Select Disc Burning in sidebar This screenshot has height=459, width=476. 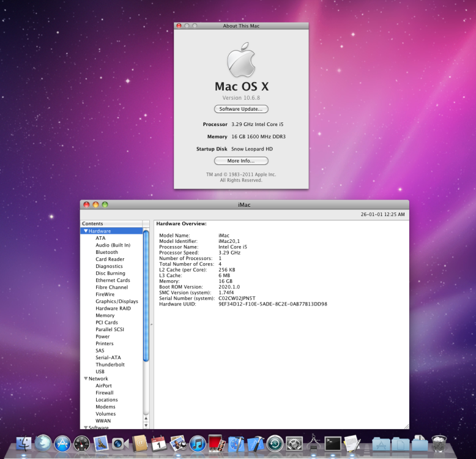click(110, 273)
